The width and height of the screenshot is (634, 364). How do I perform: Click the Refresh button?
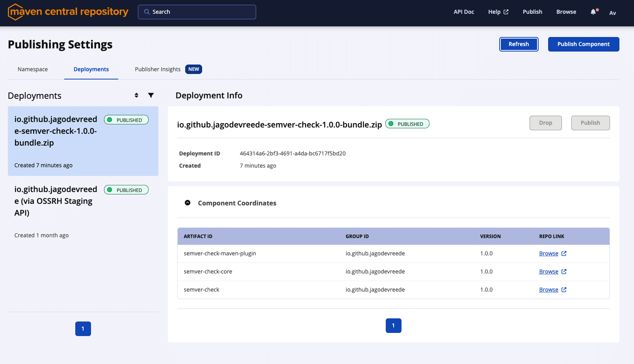tap(519, 44)
